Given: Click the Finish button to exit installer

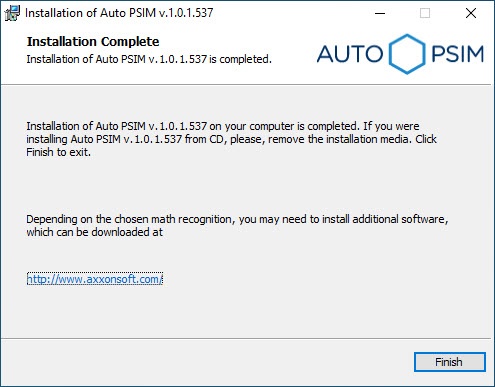Looking at the screenshot, I should point(450,362).
